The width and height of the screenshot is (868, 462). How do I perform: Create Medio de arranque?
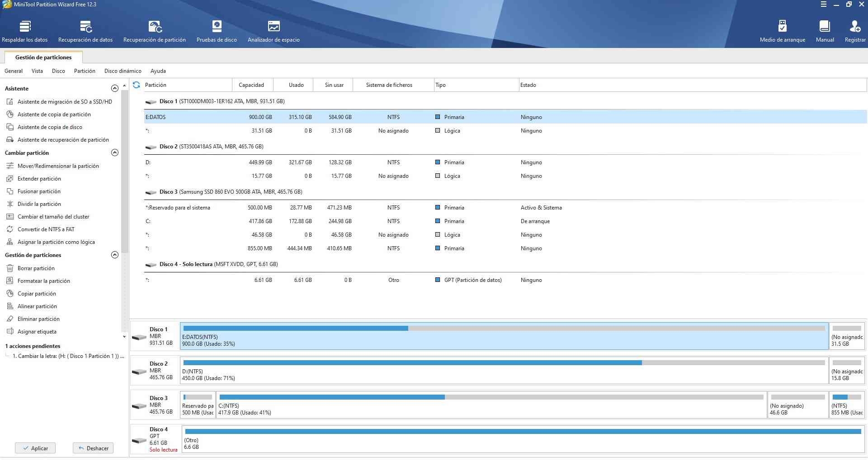coord(782,31)
